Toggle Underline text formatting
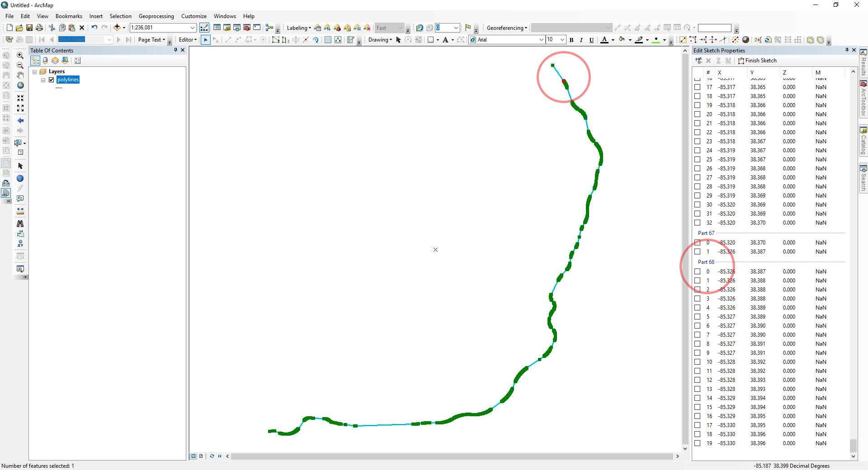 click(591, 40)
